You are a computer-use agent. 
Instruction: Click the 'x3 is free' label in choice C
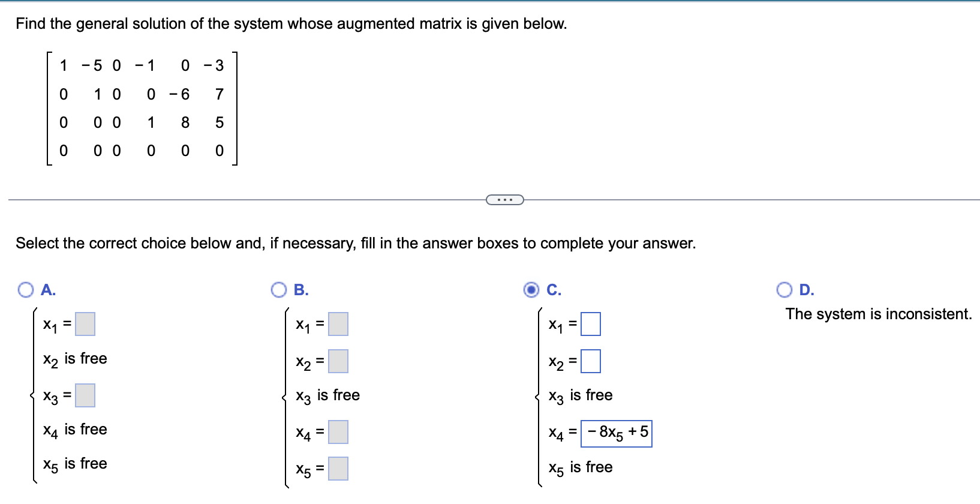580,395
